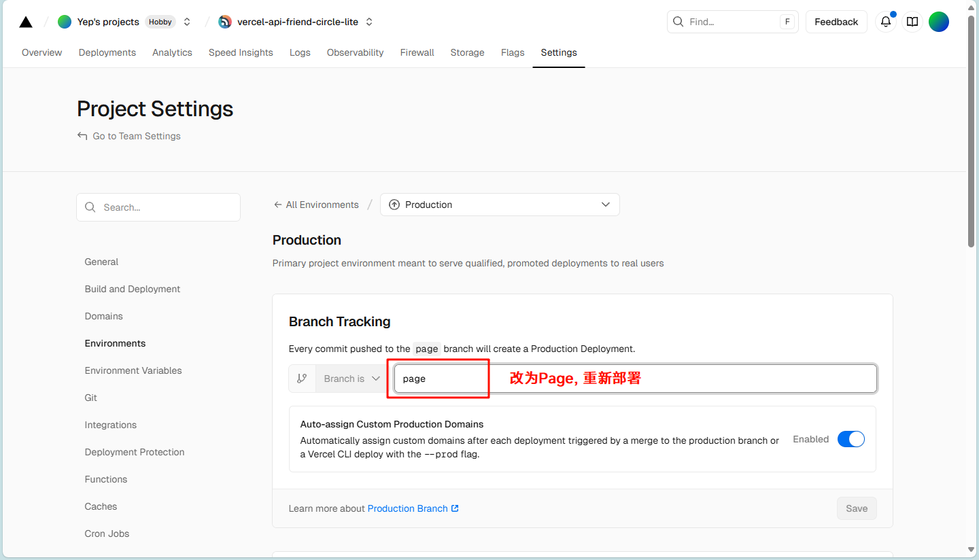This screenshot has height=560, width=979.
Task: Open the user avatar menu
Action: click(939, 22)
